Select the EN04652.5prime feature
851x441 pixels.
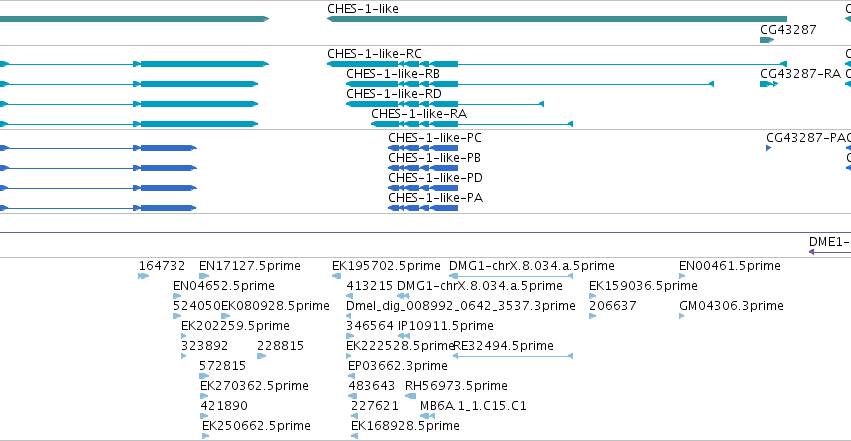(224, 286)
